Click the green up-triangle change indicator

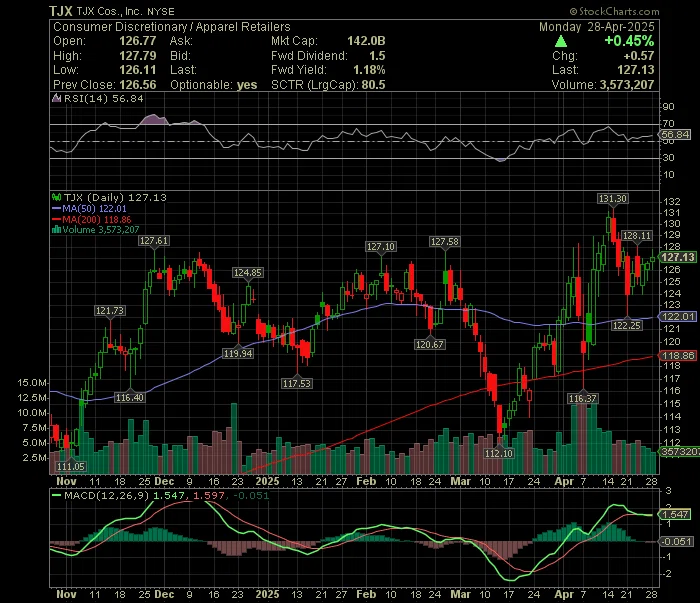[x=561, y=42]
